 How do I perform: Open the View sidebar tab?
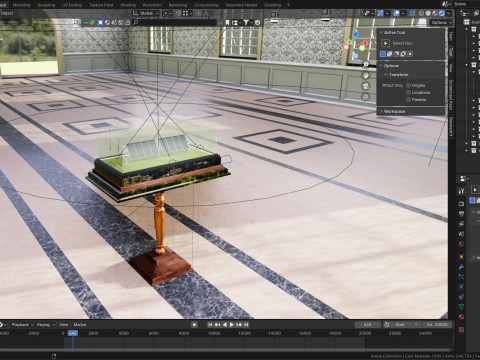click(x=450, y=68)
